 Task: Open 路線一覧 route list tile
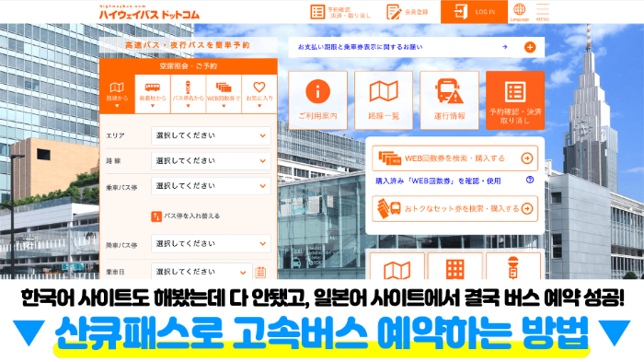pyautogui.click(x=384, y=100)
